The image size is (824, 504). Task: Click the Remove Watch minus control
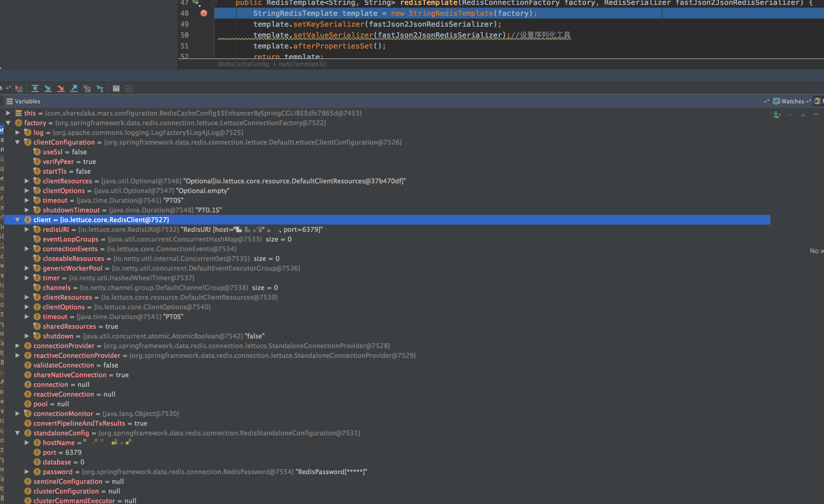click(x=790, y=115)
